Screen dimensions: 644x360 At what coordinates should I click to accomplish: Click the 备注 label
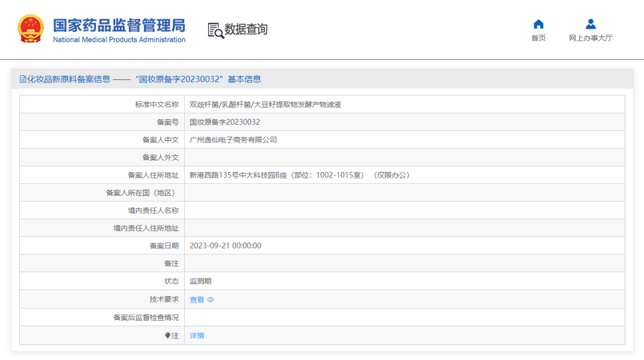coord(172,264)
